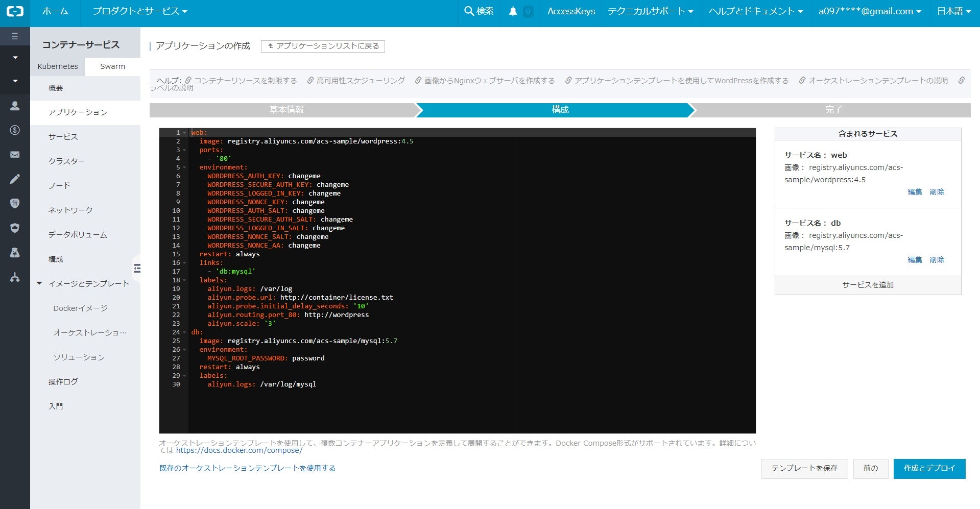Click テンプレートを保存 button

[x=804, y=468]
